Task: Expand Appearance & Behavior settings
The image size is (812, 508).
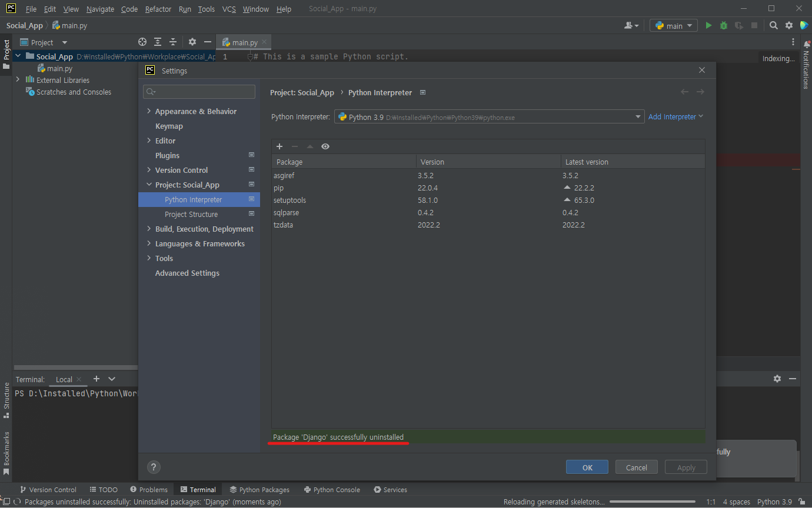Action: [x=149, y=111]
